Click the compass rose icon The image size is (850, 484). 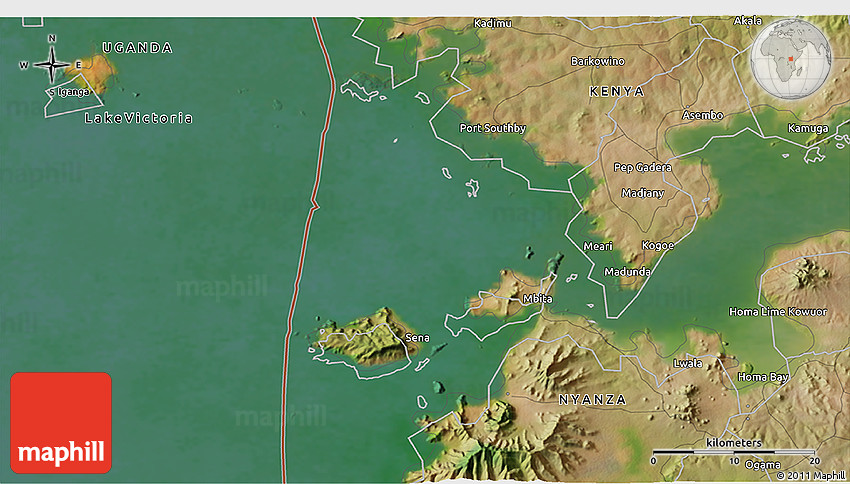pyautogui.click(x=52, y=65)
